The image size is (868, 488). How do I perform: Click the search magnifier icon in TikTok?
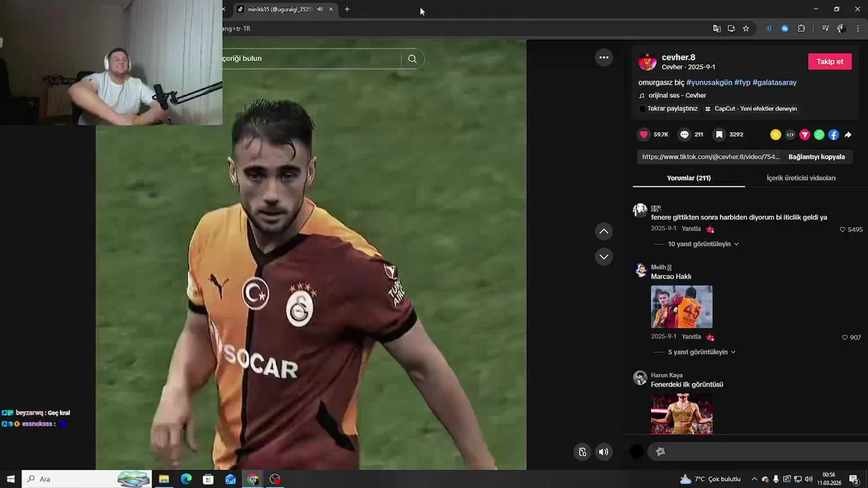click(412, 59)
